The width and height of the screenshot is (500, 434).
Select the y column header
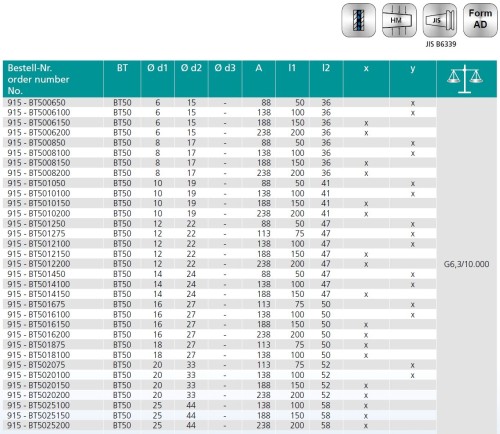(x=413, y=79)
